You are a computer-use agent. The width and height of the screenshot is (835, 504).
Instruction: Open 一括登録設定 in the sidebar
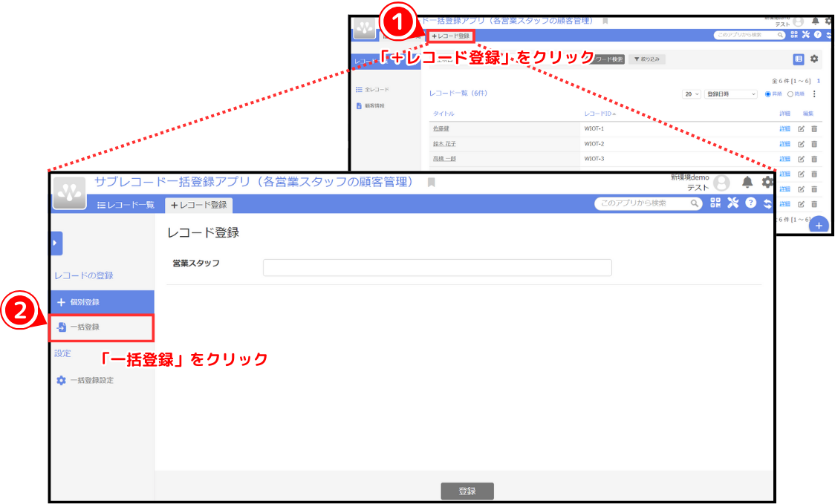tap(85, 381)
